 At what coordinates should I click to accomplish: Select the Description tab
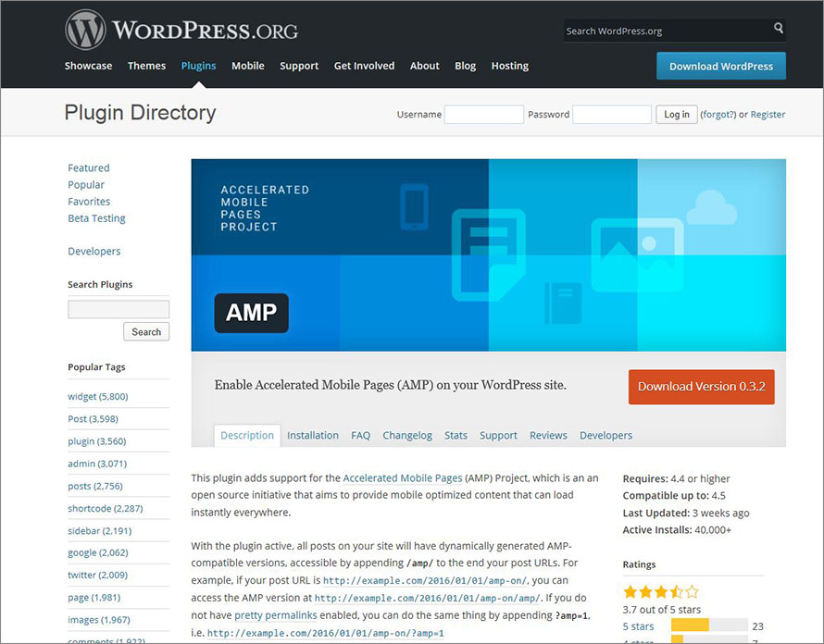click(247, 436)
